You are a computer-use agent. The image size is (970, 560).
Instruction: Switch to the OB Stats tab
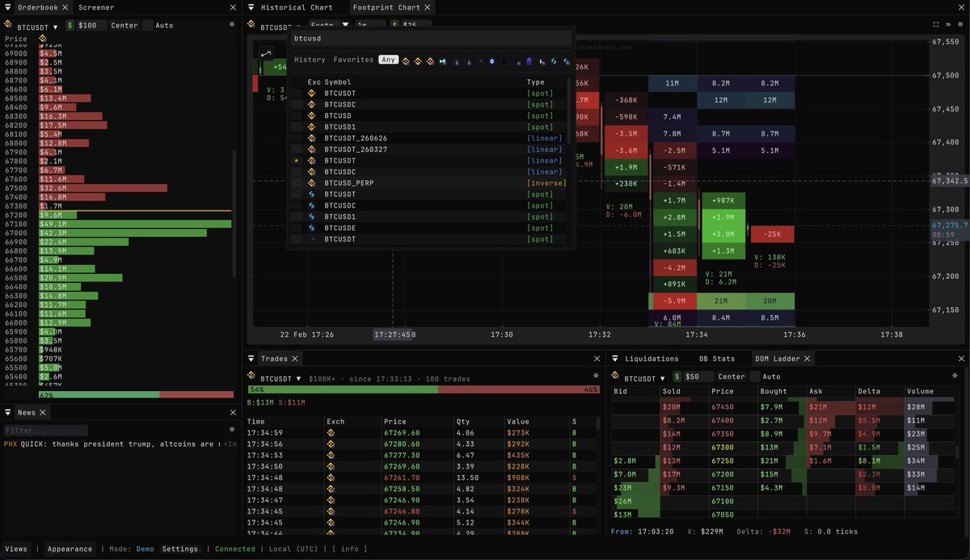point(717,359)
